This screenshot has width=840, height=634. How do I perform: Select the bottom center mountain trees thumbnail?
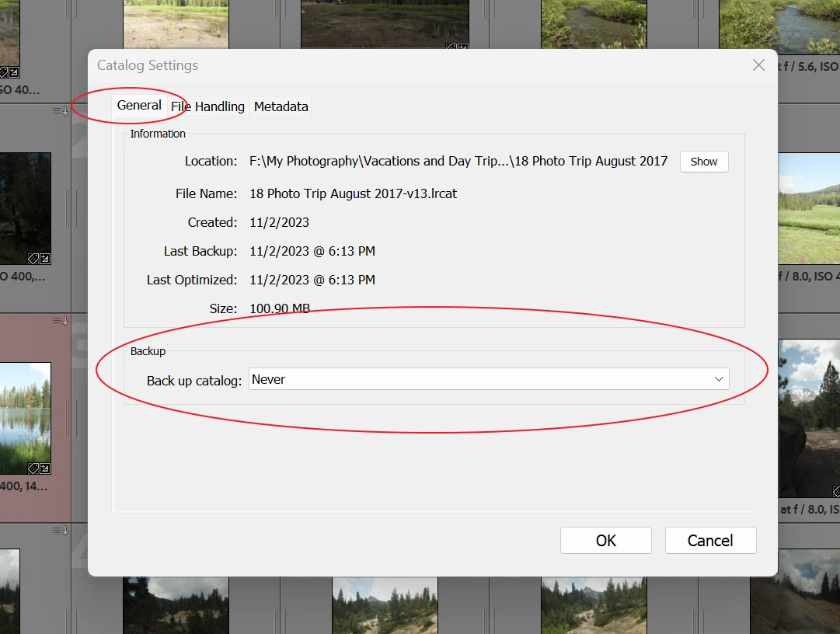385,605
